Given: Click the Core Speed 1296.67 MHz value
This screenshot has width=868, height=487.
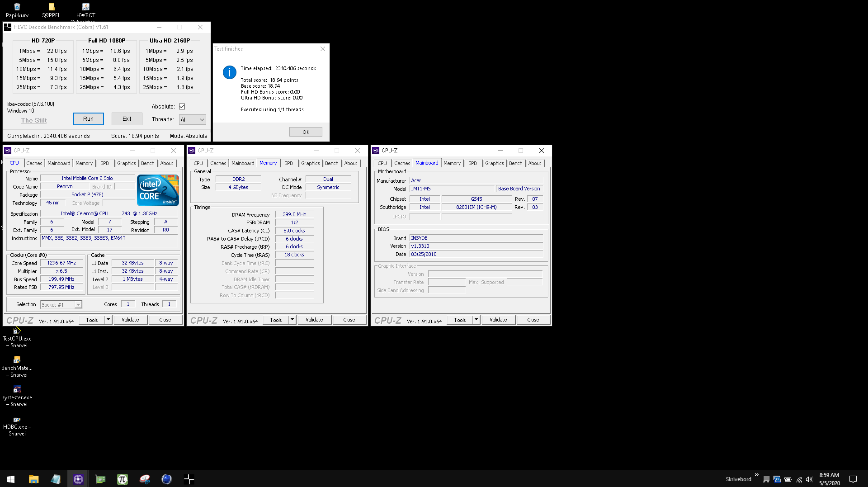Looking at the screenshot, I should click(x=61, y=263).
